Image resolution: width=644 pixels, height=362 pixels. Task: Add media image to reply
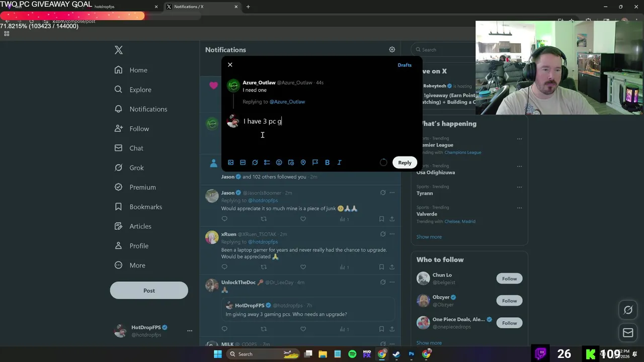(230, 162)
